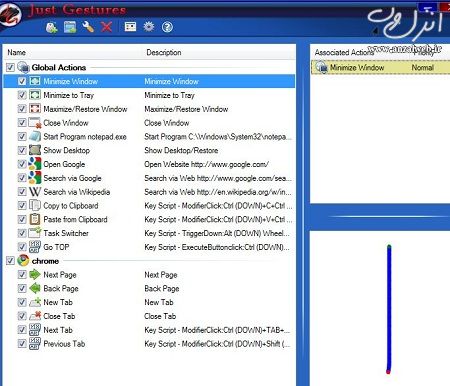Toggle the Global Actions group checkbox

point(10,67)
